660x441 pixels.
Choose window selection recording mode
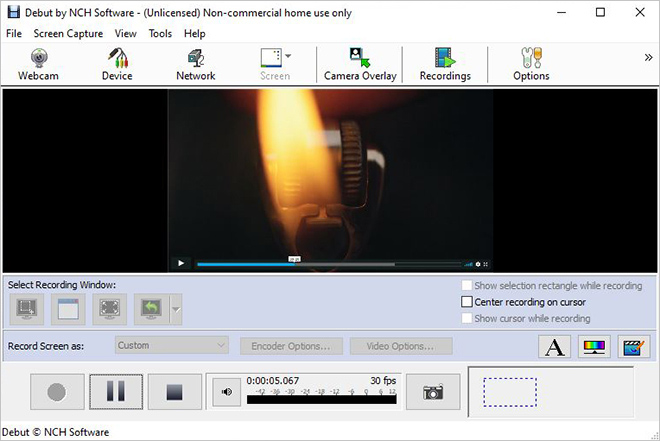(x=68, y=309)
